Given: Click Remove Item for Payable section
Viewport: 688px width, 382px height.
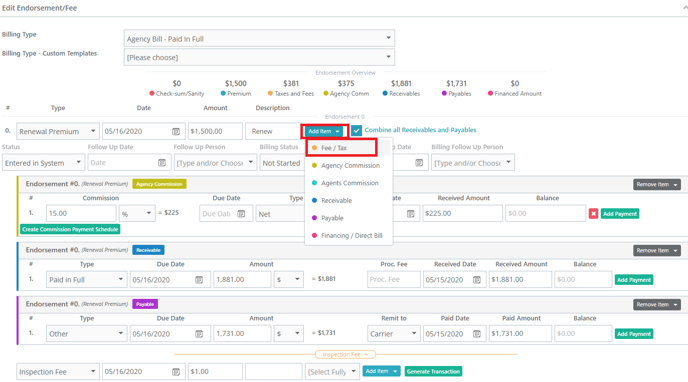Looking at the screenshot, I should 657,304.
